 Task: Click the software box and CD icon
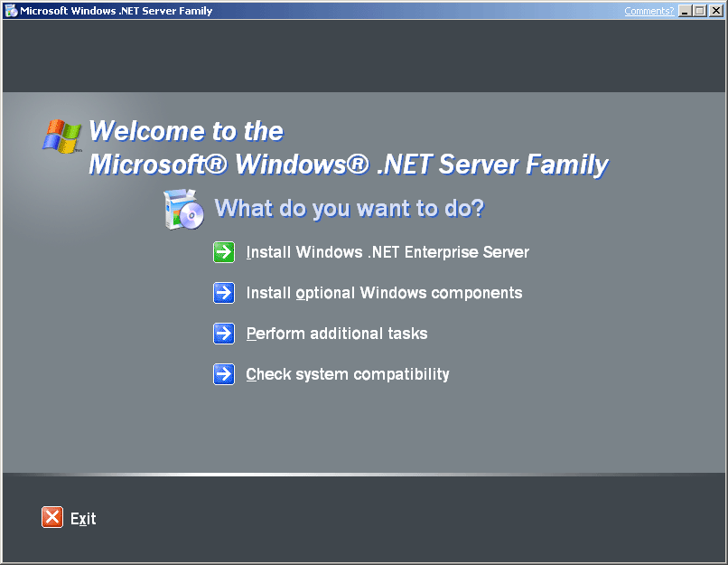184,209
